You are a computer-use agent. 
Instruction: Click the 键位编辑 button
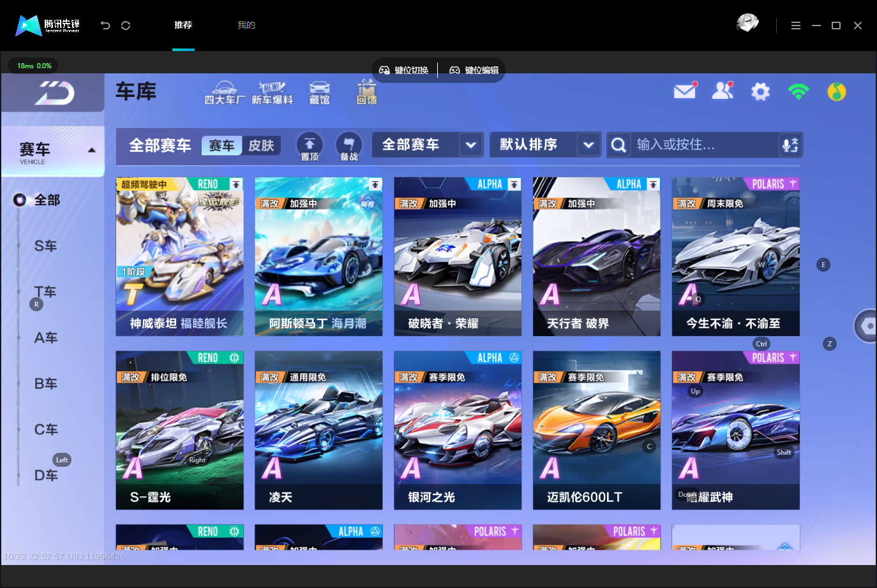[474, 70]
